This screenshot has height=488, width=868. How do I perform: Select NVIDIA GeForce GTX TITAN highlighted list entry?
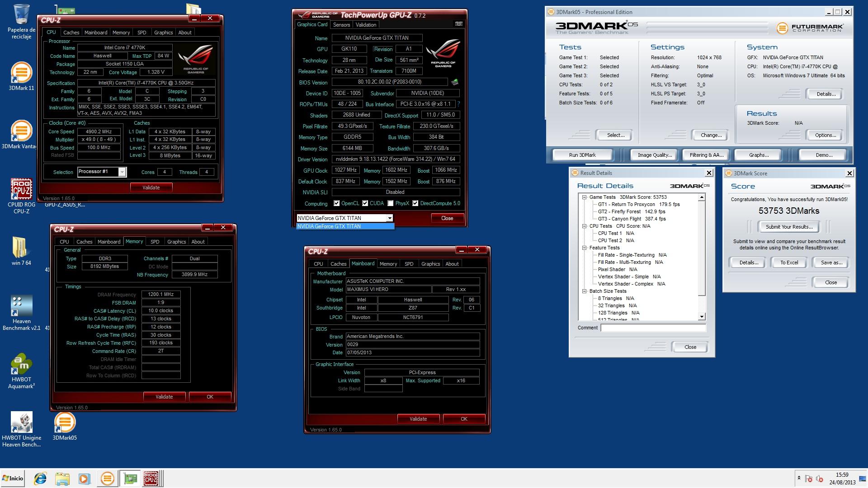[x=345, y=226]
